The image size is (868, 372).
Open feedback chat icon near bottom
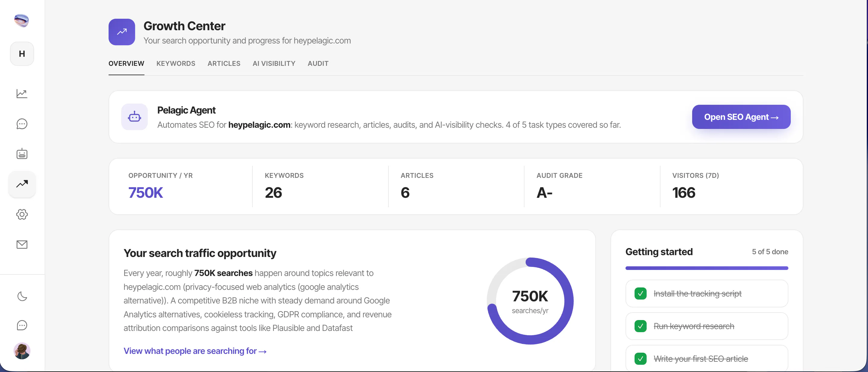click(x=22, y=325)
